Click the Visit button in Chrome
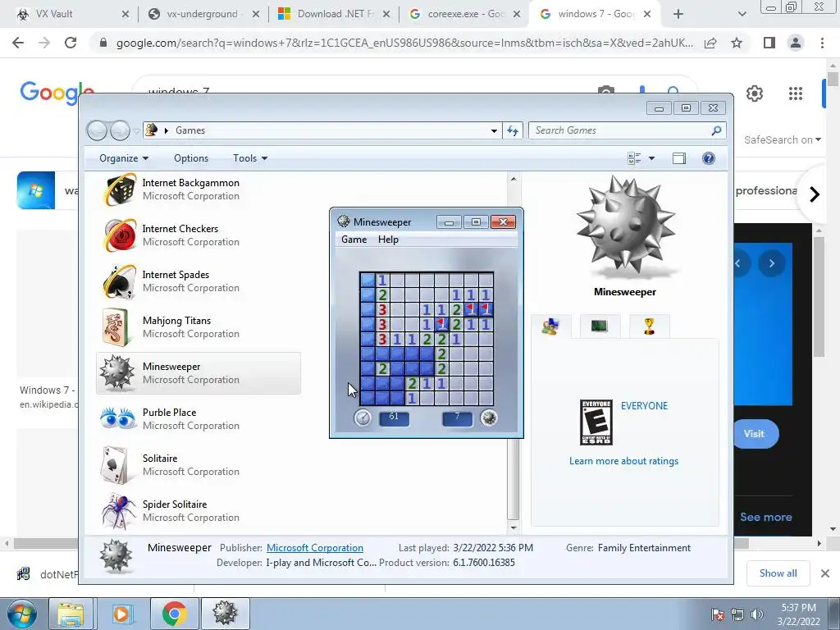Viewport: 840px width, 630px height. [x=756, y=434]
